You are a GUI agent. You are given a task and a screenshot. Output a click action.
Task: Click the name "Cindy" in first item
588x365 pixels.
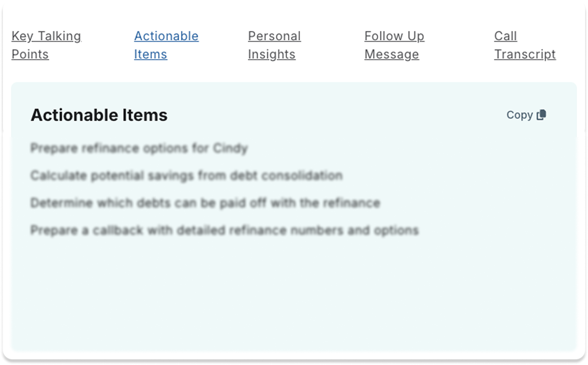click(x=230, y=148)
